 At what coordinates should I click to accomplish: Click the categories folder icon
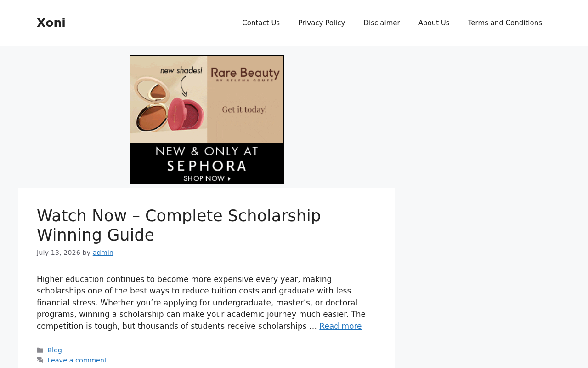[x=40, y=350]
